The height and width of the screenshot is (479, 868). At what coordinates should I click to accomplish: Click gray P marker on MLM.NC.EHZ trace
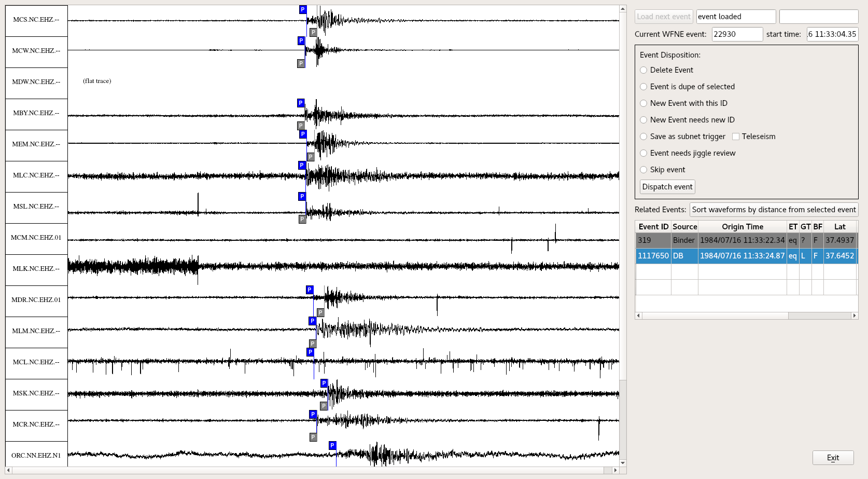click(x=313, y=344)
